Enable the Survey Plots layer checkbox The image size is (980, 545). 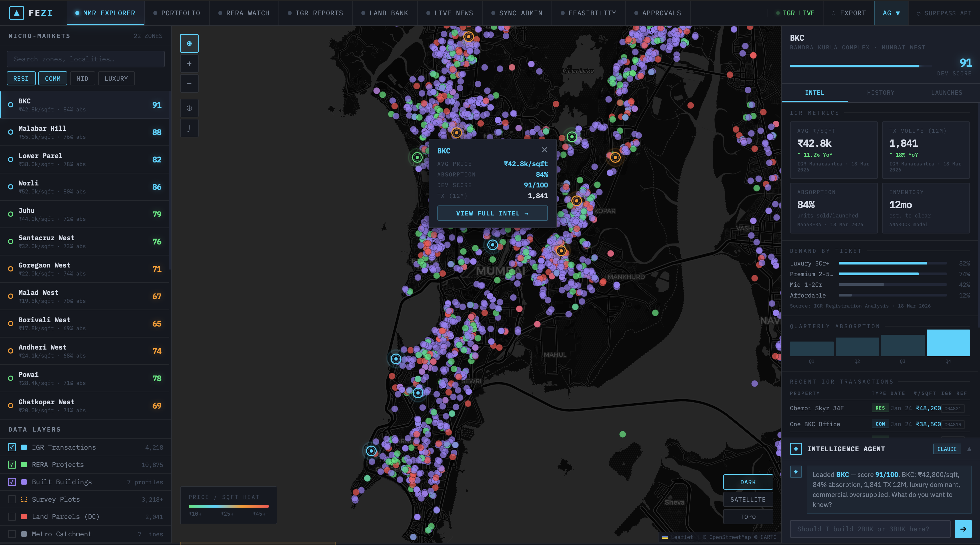(x=12, y=499)
